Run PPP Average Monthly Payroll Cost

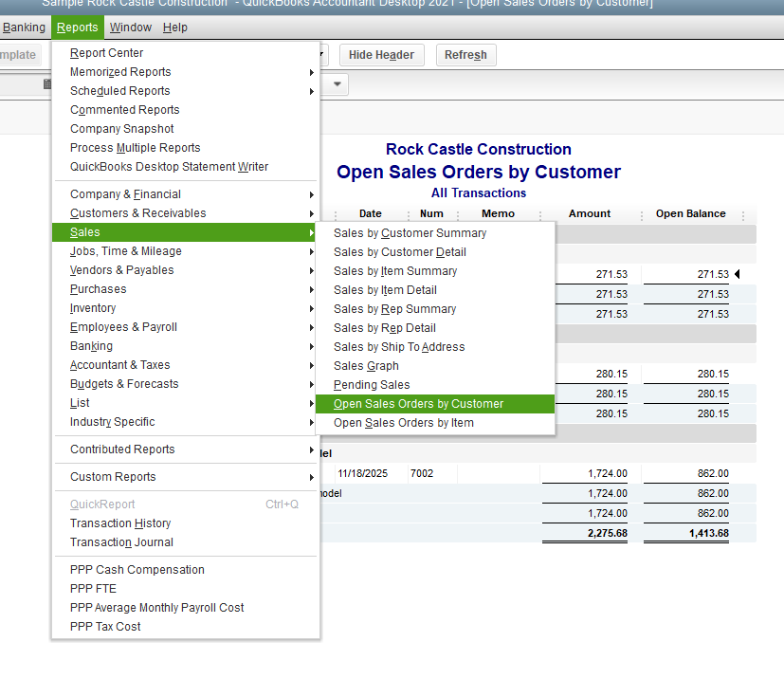click(x=186, y=609)
